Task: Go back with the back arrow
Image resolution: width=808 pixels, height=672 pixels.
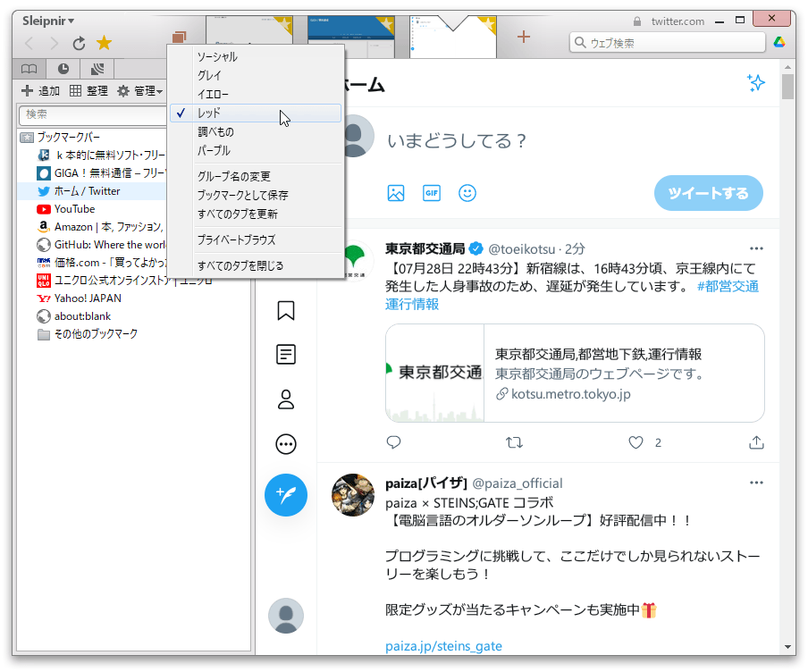Action: coord(29,43)
